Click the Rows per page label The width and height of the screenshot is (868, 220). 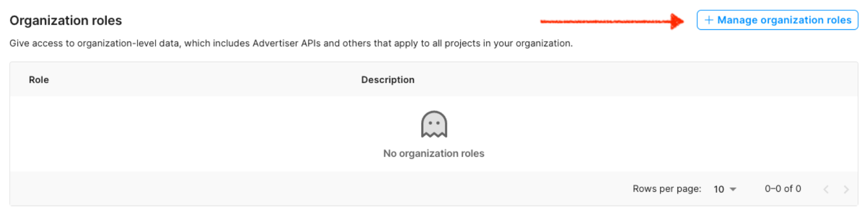pos(667,189)
